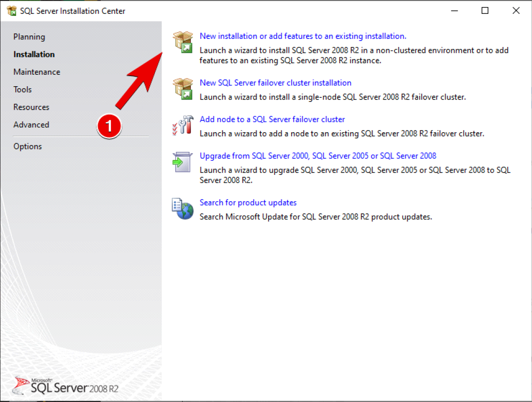Image resolution: width=532 pixels, height=402 pixels.
Task: Select Planning in the sidebar
Action: coord(29,36)
